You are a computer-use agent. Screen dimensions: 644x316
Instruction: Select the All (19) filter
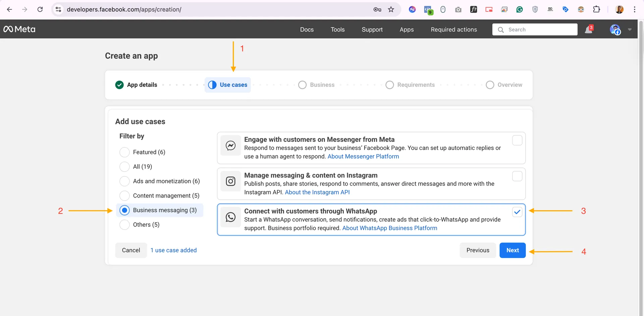click(124, 167)
